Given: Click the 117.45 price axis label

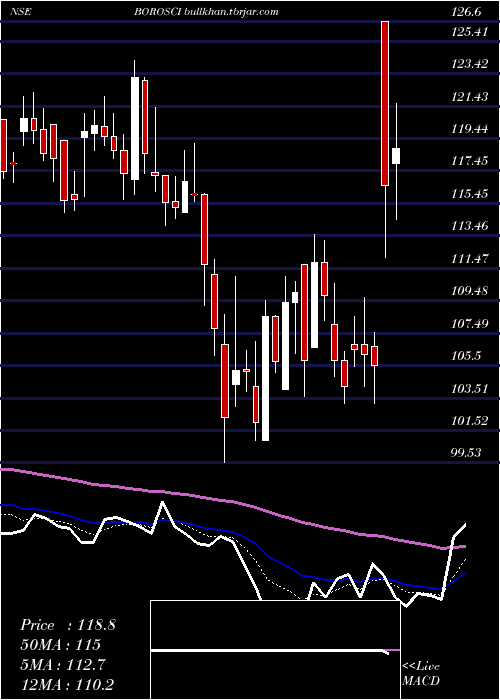Looking at the screenshot, I should click(470, 162).
